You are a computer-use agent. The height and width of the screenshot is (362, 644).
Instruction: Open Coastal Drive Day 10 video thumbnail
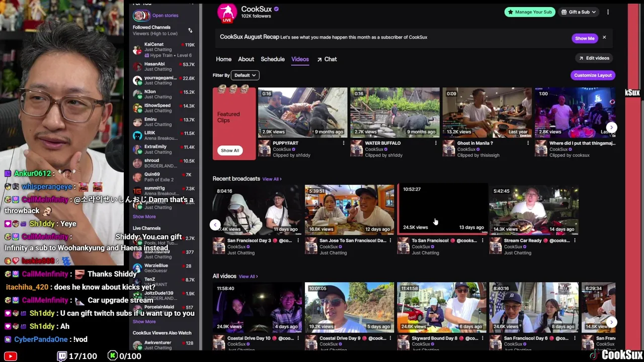257,307
